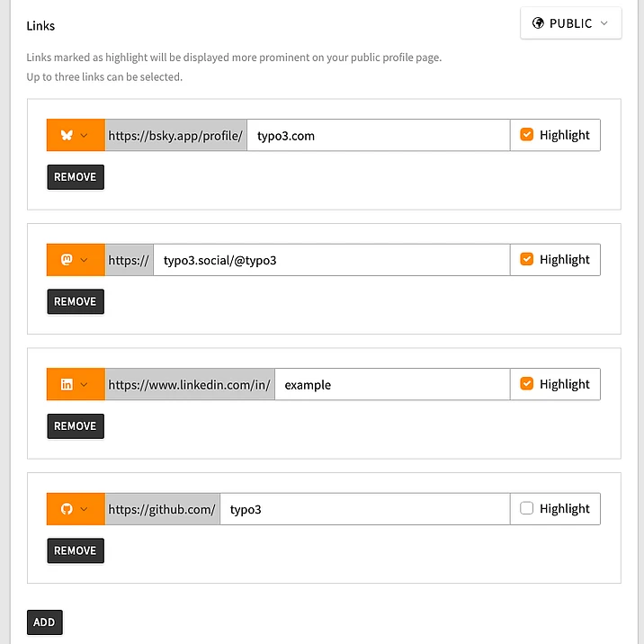
Task: Expand the Mastodon service type chevron
Action: pos(85,260)
